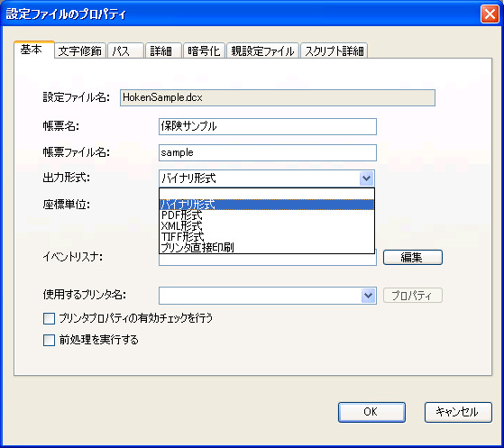Select the blank entry in output list
This screenshot has height=448, width=504.
pos(267,194)
